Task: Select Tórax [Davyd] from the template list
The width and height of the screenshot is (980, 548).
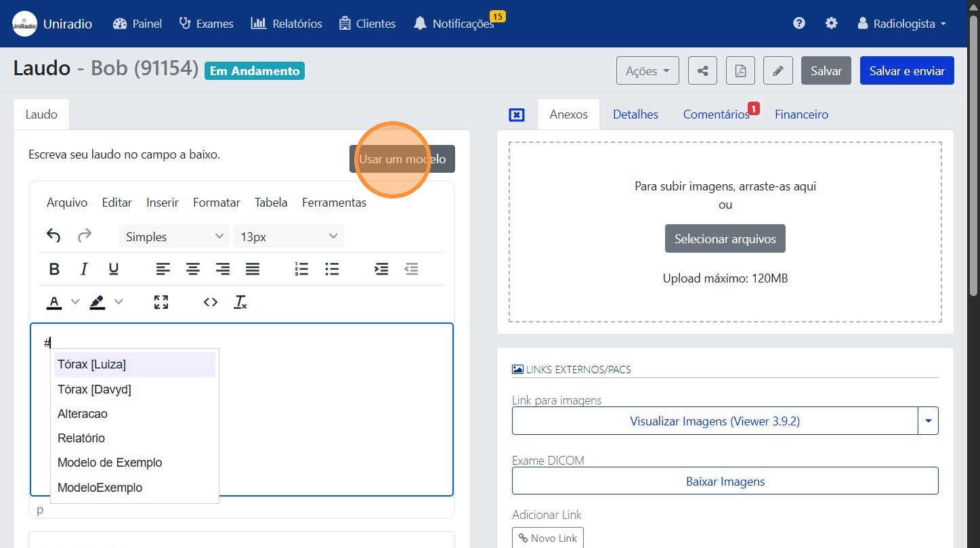Action: click(x=94, y=389)
